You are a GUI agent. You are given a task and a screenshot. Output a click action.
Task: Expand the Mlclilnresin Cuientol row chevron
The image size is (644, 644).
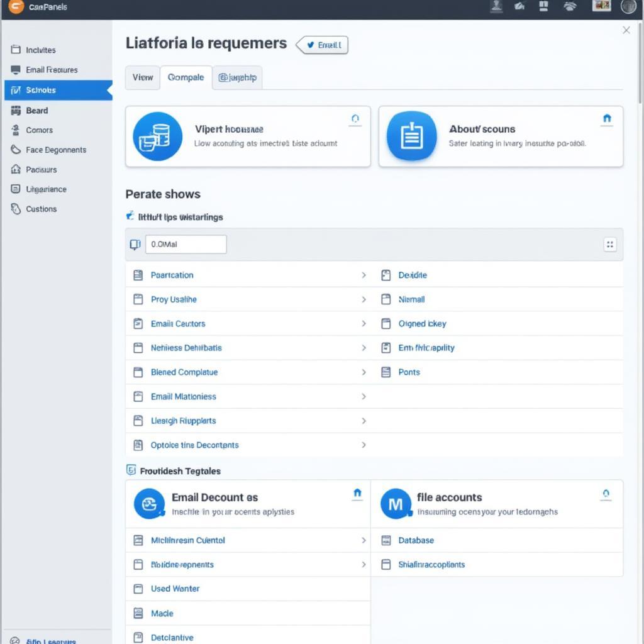(x=364, y=540)
